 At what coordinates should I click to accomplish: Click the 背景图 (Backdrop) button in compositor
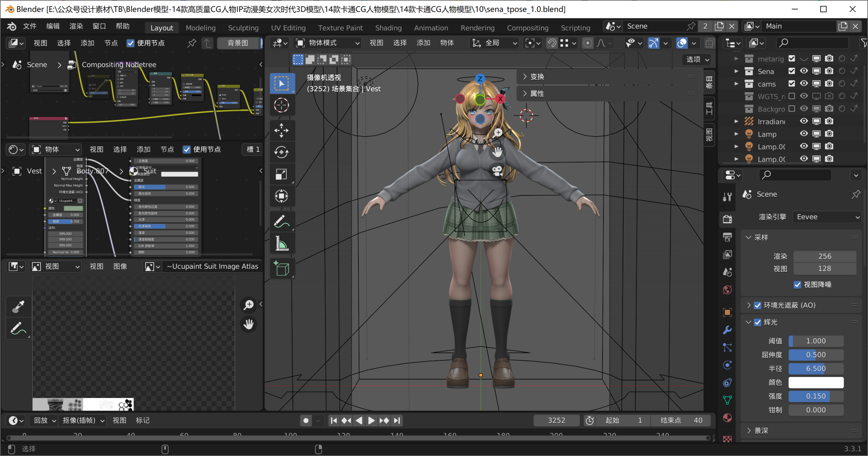click(238, 43)
